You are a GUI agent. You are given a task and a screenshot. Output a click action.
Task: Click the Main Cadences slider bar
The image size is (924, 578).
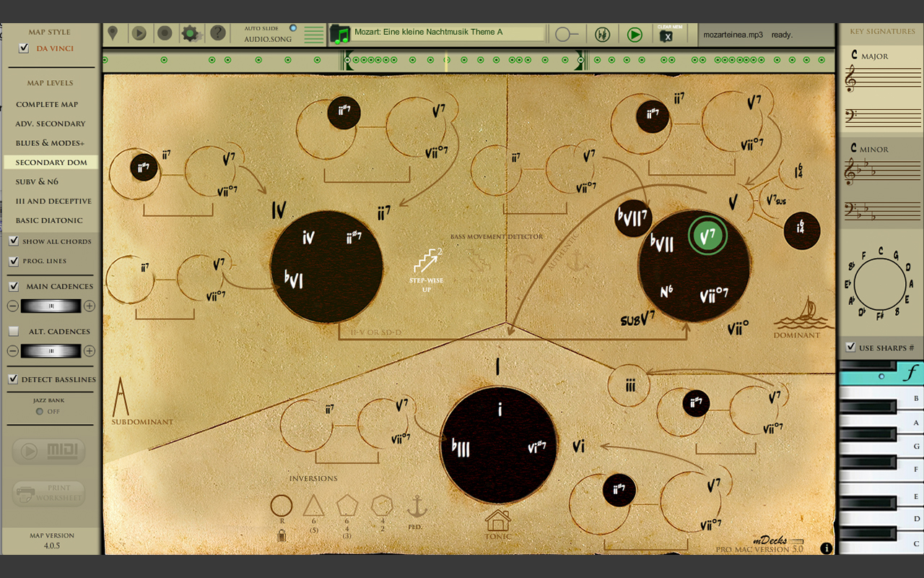coord(51,306)
